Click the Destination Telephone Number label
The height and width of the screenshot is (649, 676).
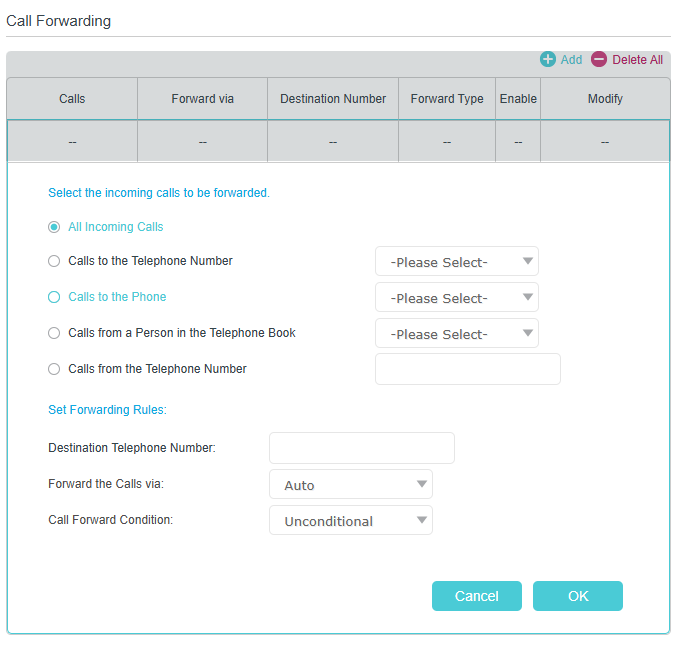click(131, 448)
